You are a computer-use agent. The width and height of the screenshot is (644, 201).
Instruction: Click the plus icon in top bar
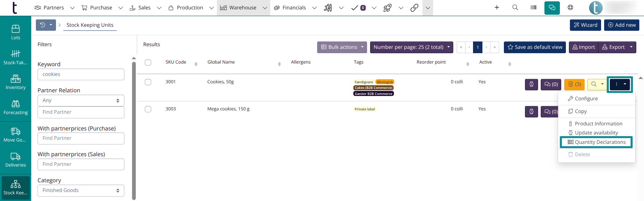tap(497, 7)
